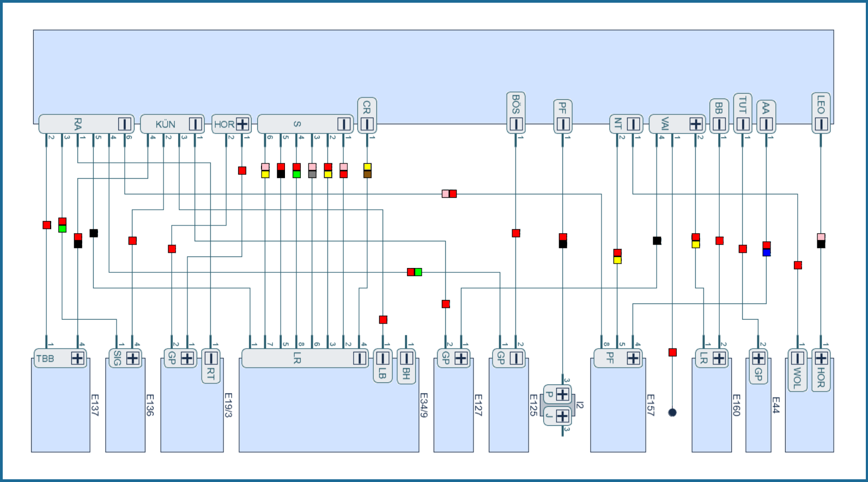Image resolution: width=868 pixels, height=482 pixels.
Task: Collapse the RA connector minus icon
Action: [125, 124]
